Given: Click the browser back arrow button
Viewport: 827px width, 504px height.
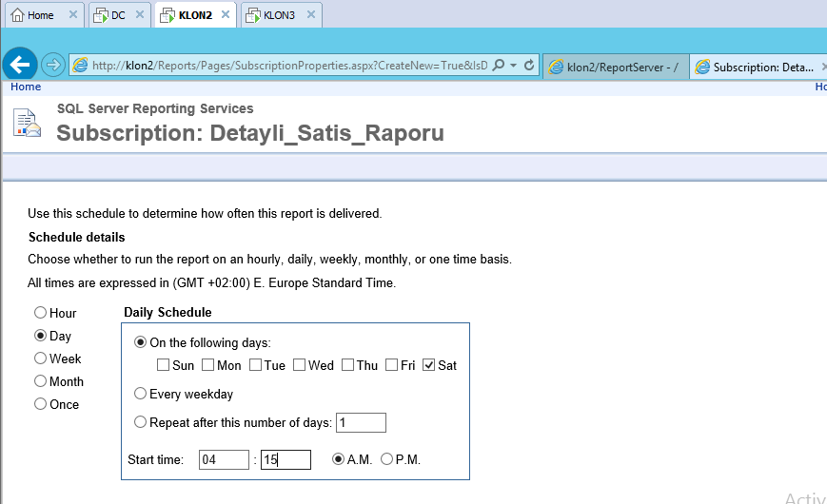Looking at the screenshot, I should point(20,65).
